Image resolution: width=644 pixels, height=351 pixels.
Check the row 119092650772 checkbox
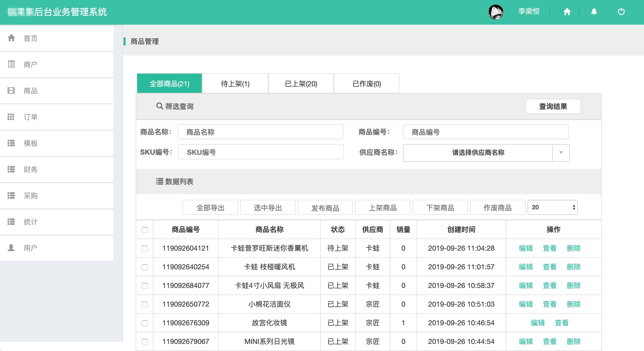pos(145,304)
